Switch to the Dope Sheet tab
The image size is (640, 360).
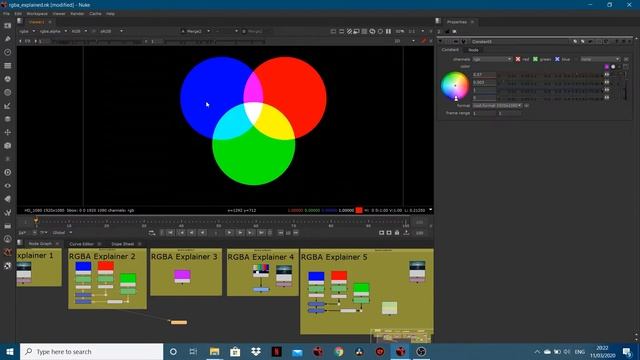point(122,244)
